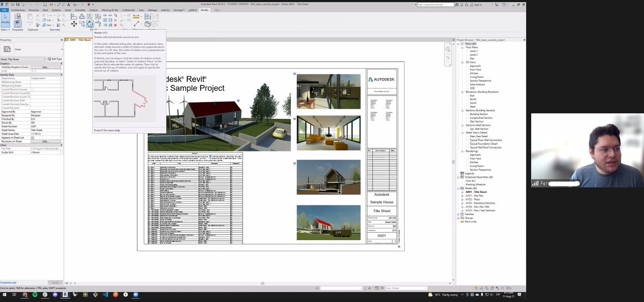The image size is (644, 302).
Task: Open Spotify from the taskbar
Action: pos(35,295)
